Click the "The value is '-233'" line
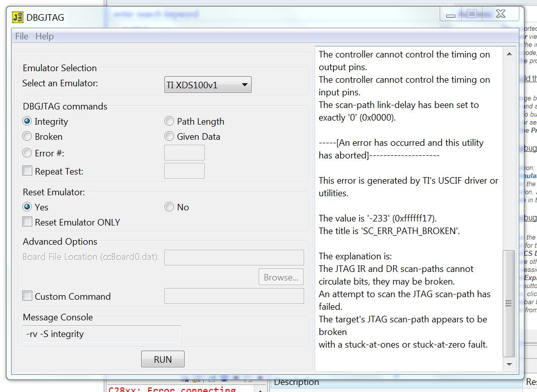The width and height of the screenshot is (537, 392). coord(378,218)
